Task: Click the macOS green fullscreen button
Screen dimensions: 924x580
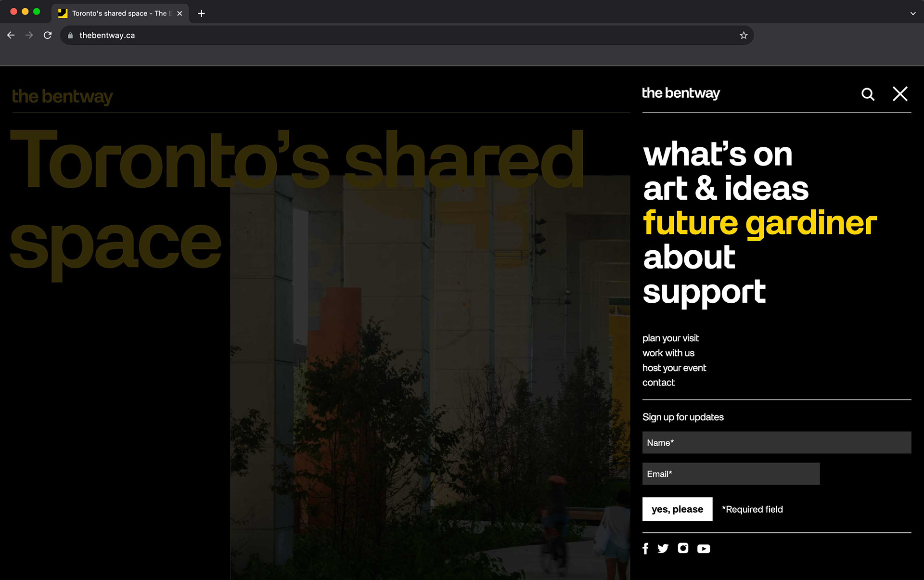Action: click(37, 12)
